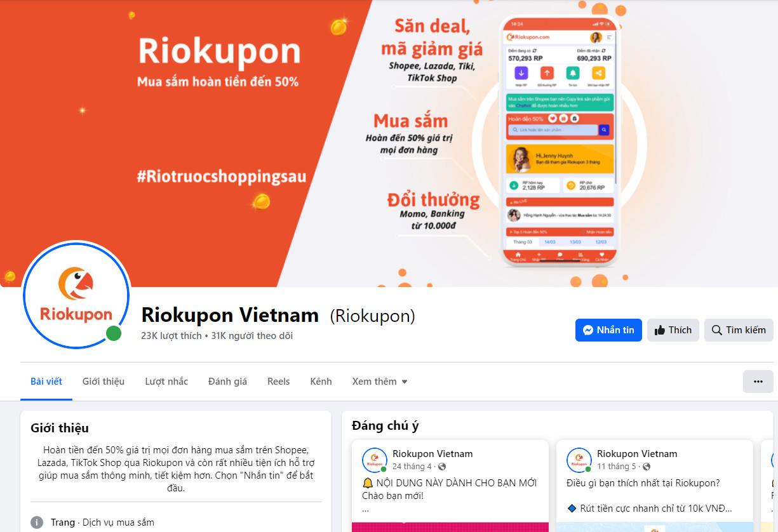Select the Bài viết tab
The width and height of the screenshot is (778, 532).
point(46,382)
